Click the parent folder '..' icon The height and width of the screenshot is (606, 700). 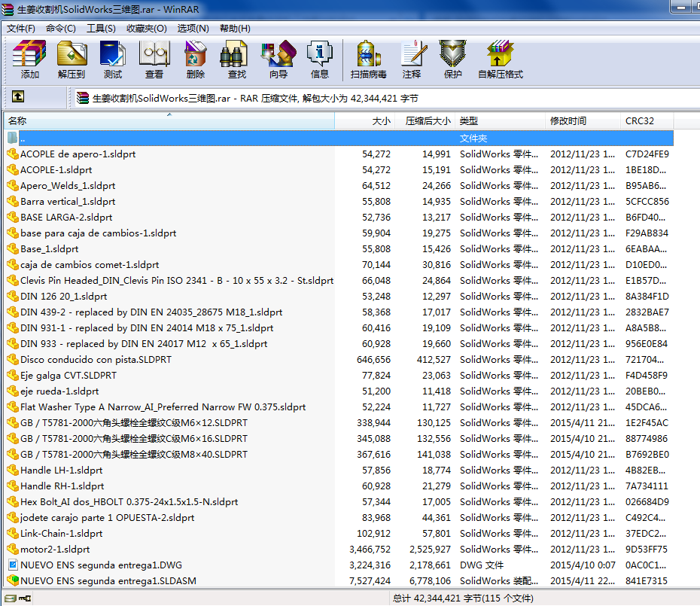pos(13,138)
